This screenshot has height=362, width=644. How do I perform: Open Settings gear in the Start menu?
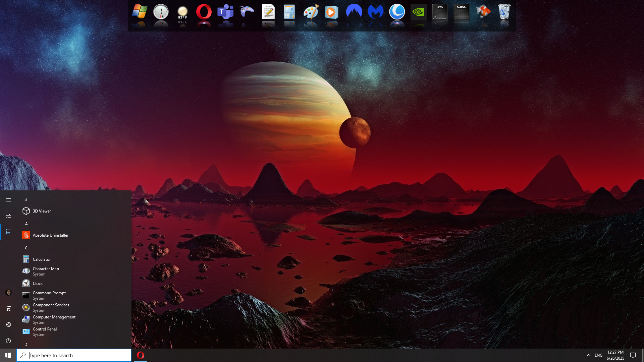tap(8, 324)
